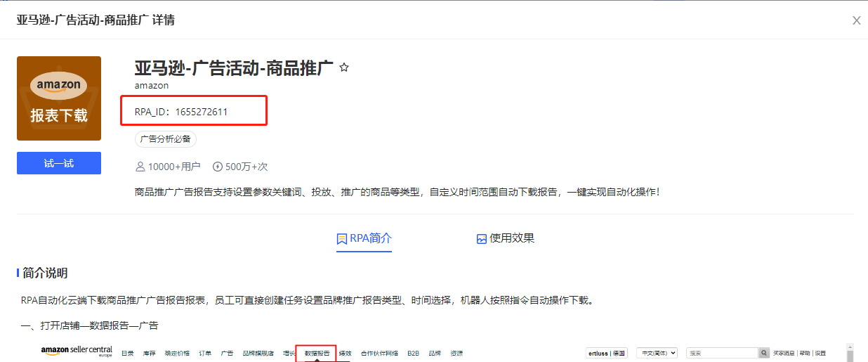Click the 搜索 search field
Viewport: 868px width, 362px height.
pyautogui.click(x=722, y=353)
